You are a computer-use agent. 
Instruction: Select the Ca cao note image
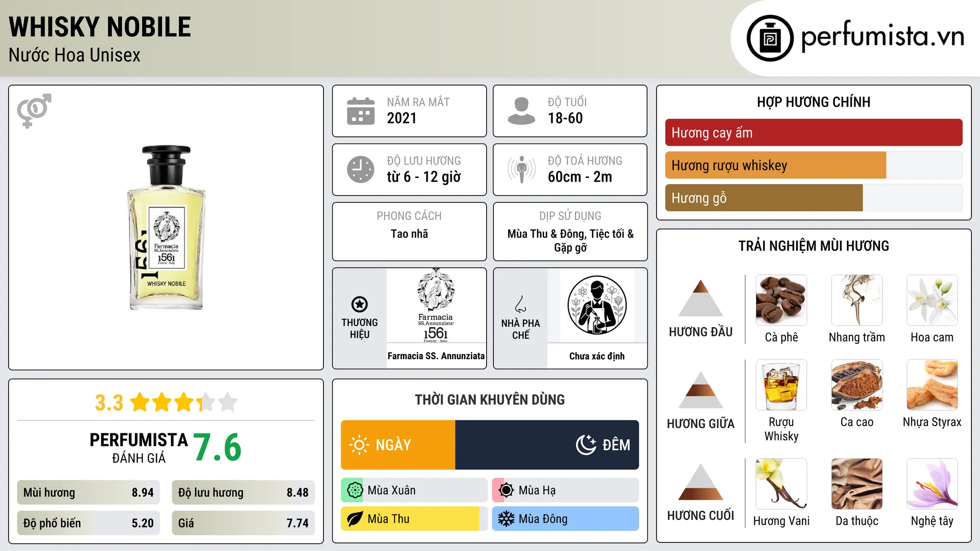tap(857, 385)
